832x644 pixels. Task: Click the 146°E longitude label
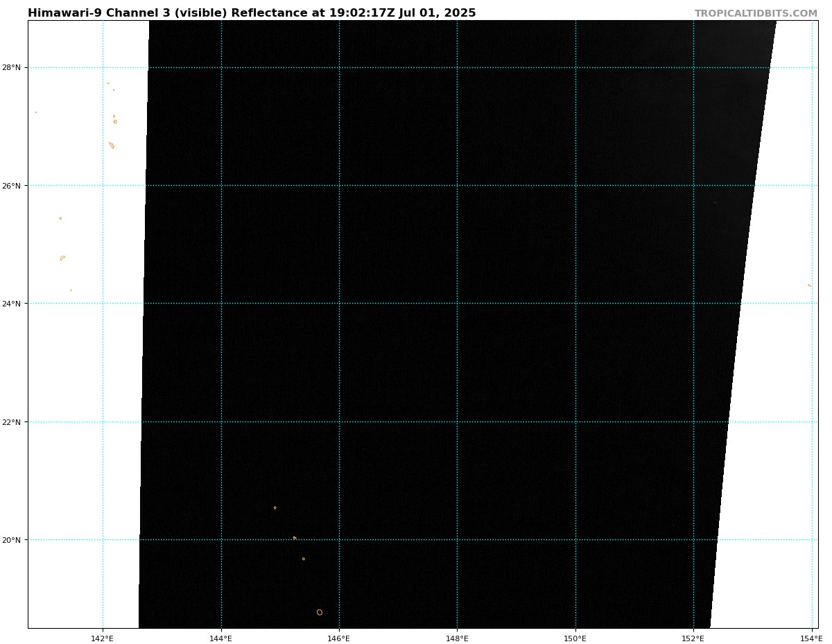pos(339,638)
